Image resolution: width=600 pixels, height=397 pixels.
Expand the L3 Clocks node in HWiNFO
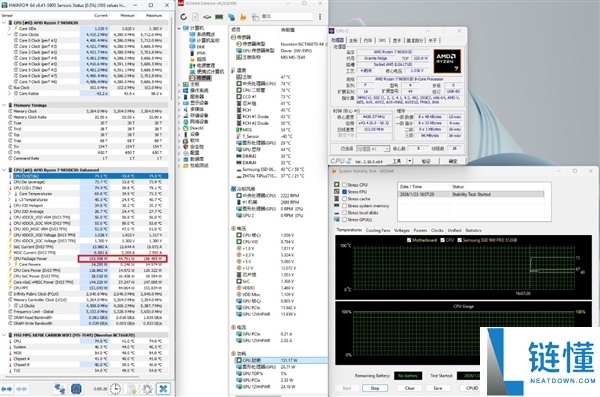coord(10,306)
